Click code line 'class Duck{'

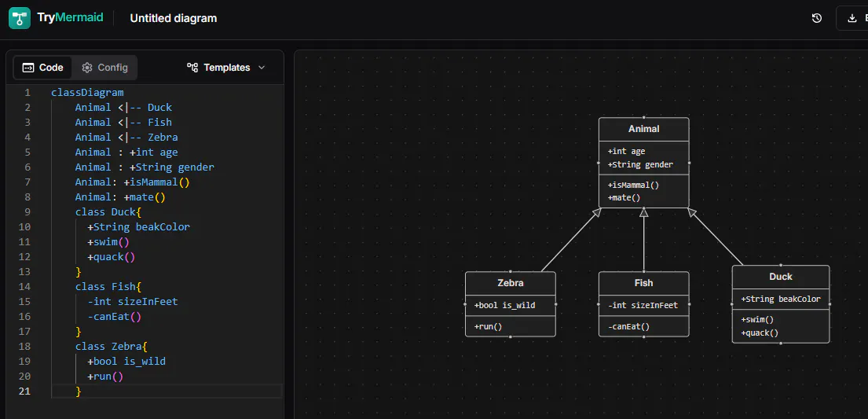tap(108, 212)
